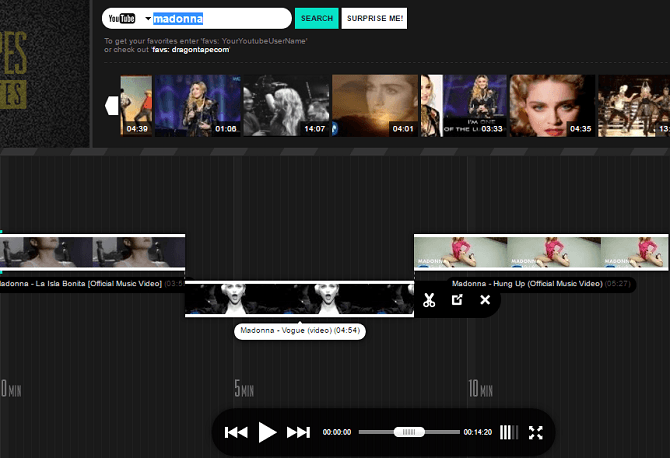
Task: Open the YouTube source dropdown arrow
Action: pyautogui.click(x=148, y=18)
